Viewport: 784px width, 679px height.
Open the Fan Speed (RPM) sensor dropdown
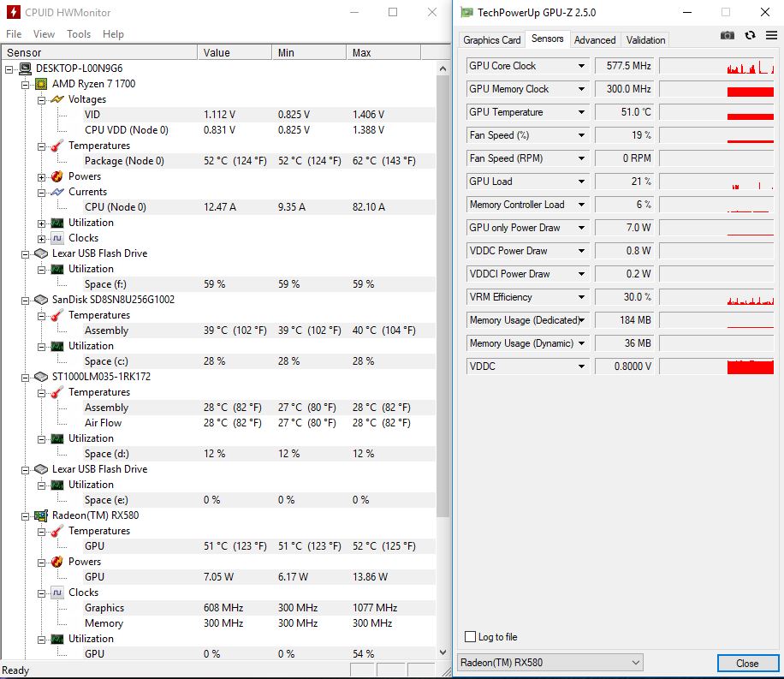581,158
